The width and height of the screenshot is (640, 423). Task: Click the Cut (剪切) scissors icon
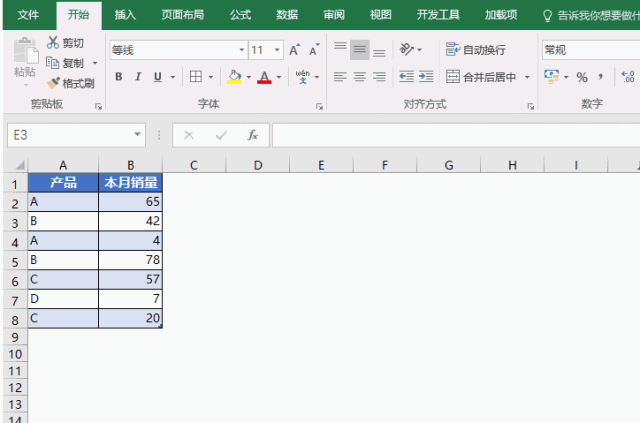[53, 43]
